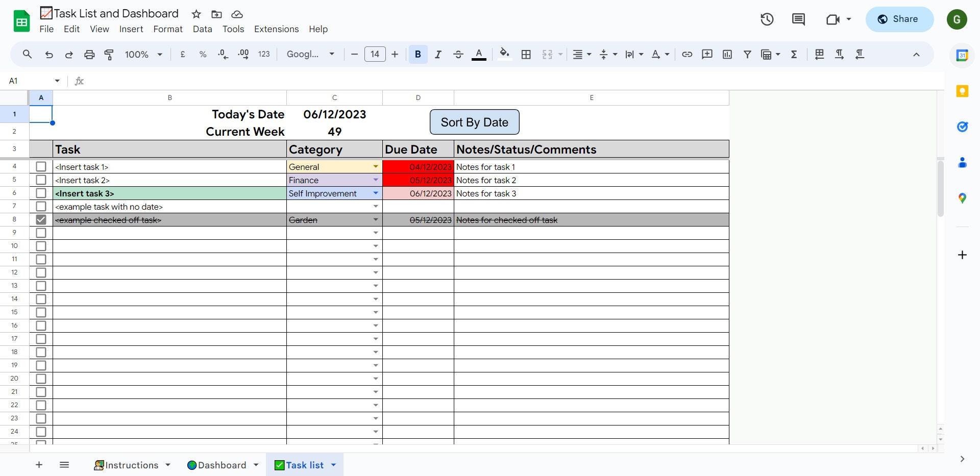Click the Insert link icon
The image size is (980, 476).
pyautogui.click(x=687, y=54)
